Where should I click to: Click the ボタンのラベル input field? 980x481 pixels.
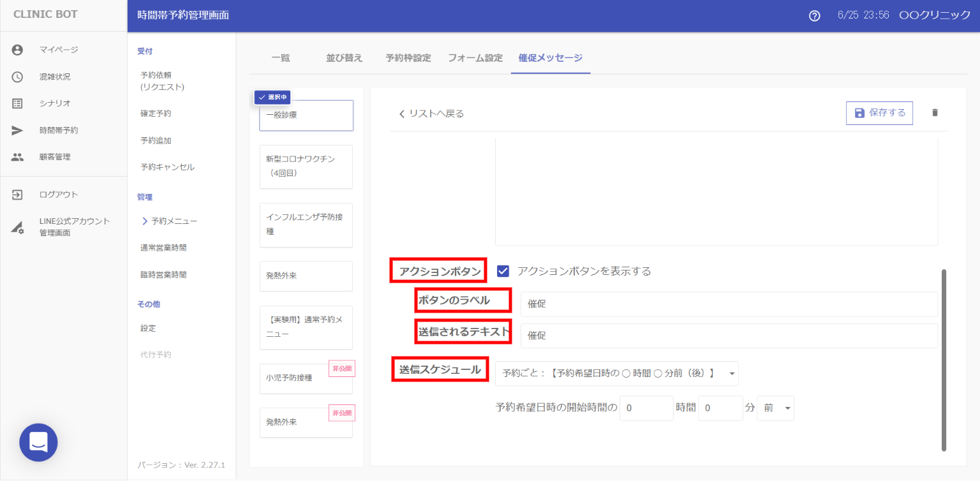coord(729,304)
